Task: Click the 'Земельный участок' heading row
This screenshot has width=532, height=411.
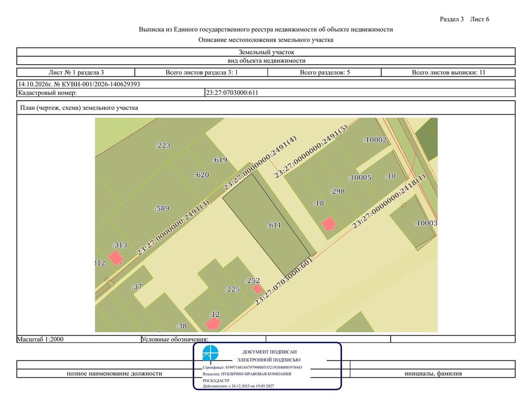Action: 266,52
